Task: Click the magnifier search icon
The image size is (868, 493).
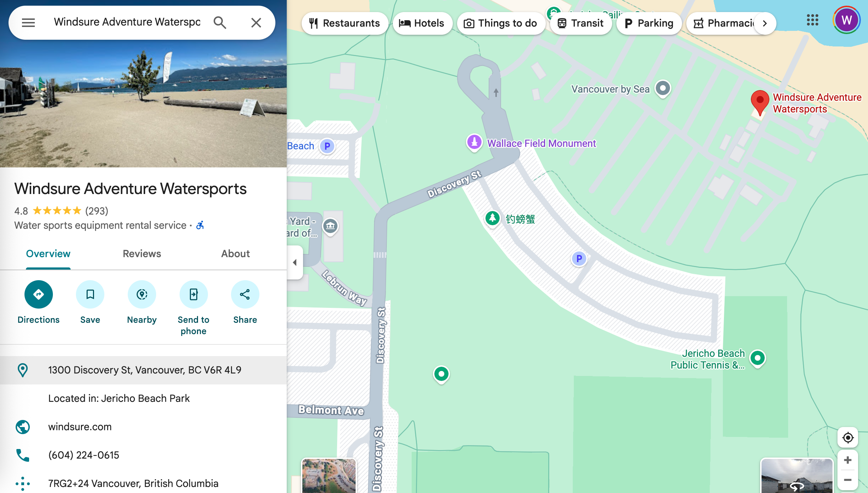Action: coord(220,23)
